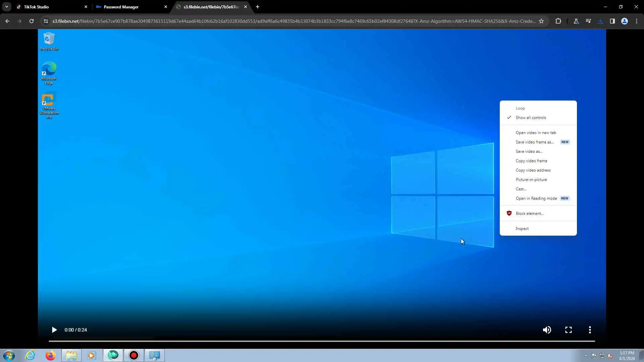Open Chrome profile avatar
The height and width of the screenshot is (362, 644).
(x=624, y=21)
